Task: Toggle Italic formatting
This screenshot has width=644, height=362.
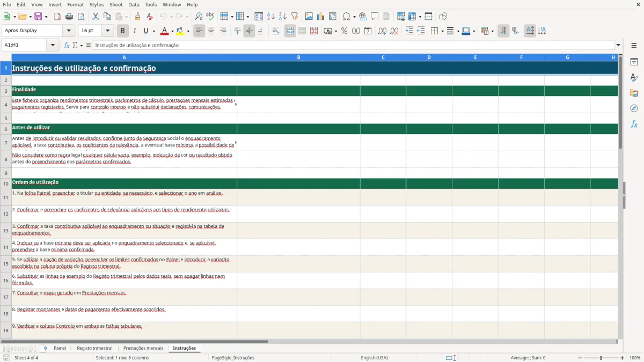Action: pos(135,31)
